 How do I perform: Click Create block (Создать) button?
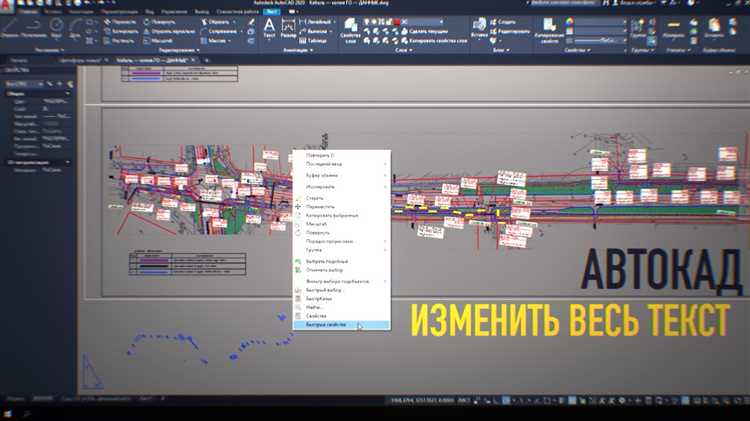point(502,22)
